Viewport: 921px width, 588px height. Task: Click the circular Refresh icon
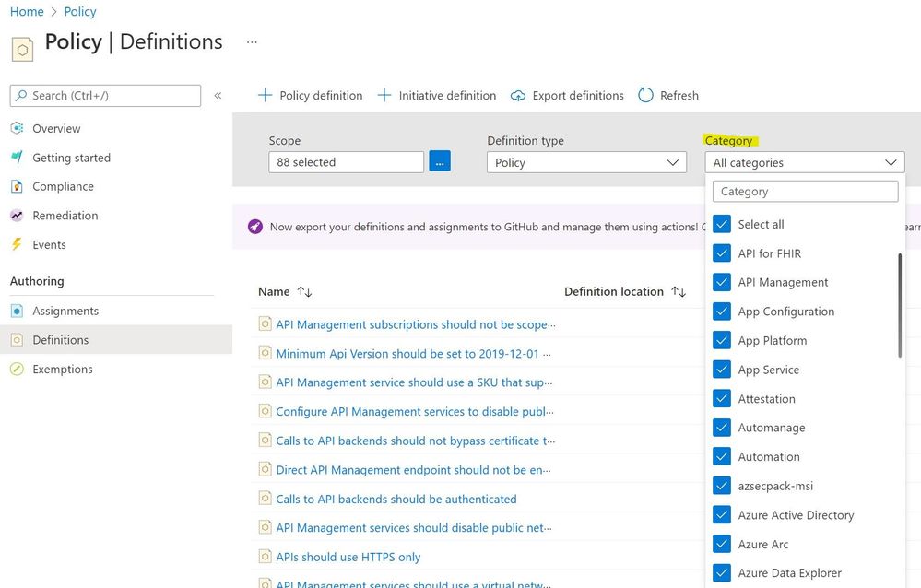click(x=645, y=95)
